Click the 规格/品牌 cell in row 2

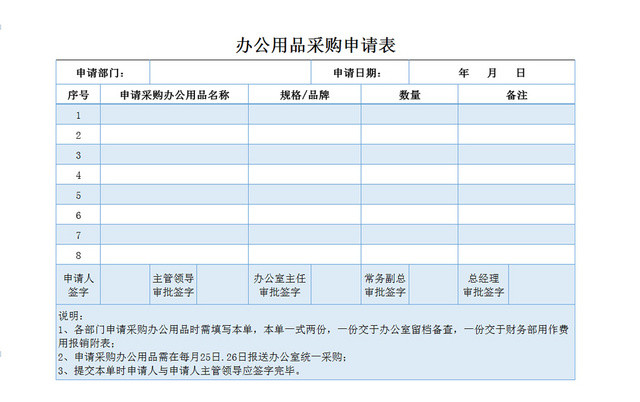pos(304,135)
